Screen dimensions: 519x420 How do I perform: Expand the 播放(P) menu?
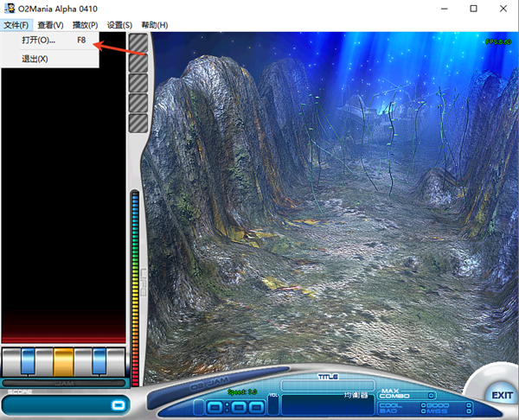coord(85,25)
